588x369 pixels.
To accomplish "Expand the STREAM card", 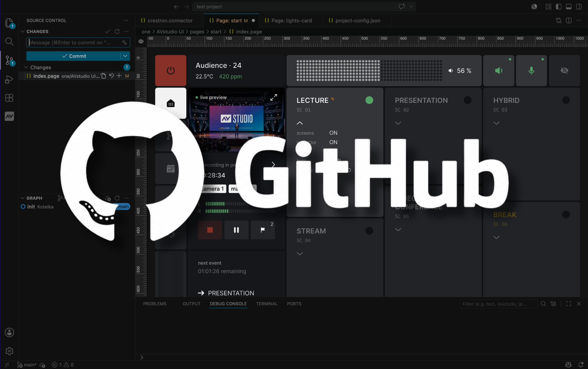I will 300,254.
